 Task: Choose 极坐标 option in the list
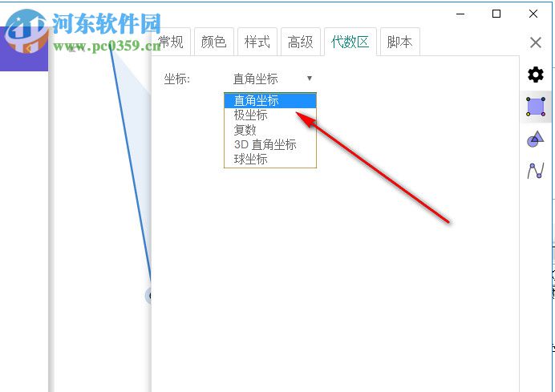pyautogui.click(x=270, y=115)
